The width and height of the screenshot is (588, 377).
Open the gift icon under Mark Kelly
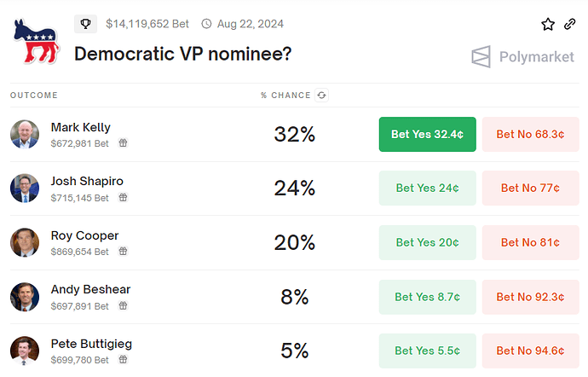123,143
